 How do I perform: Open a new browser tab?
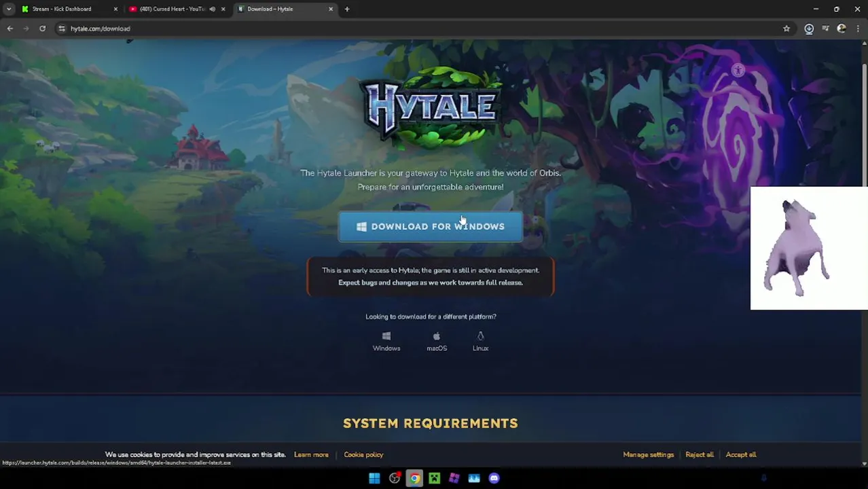click(347, 9)
